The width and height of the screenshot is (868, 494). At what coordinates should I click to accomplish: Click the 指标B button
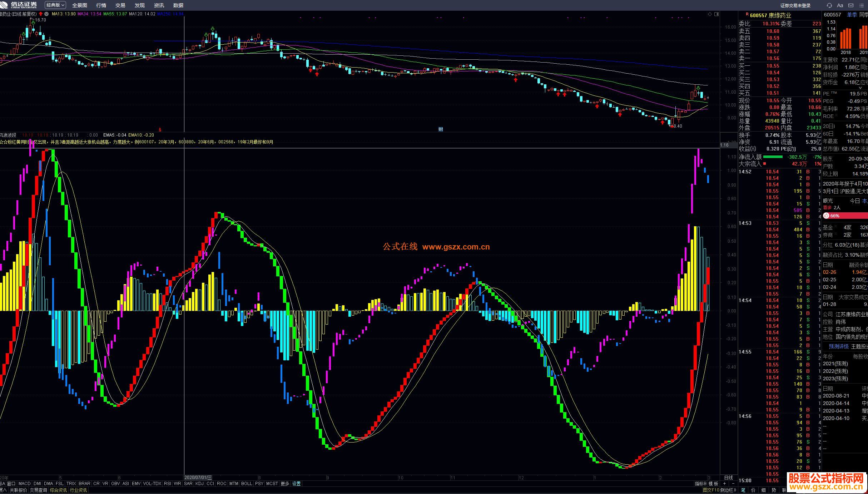(x=700, y=484)
